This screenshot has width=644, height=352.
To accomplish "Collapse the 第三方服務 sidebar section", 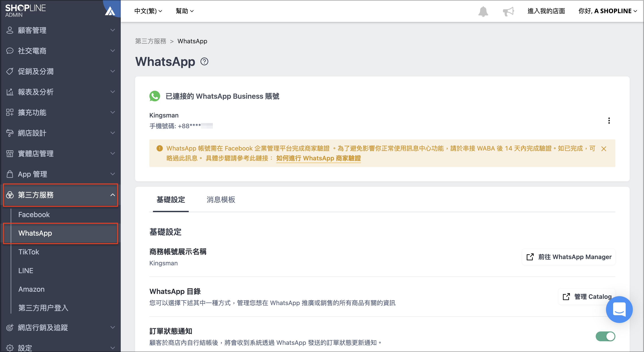I will click(60, 195).
